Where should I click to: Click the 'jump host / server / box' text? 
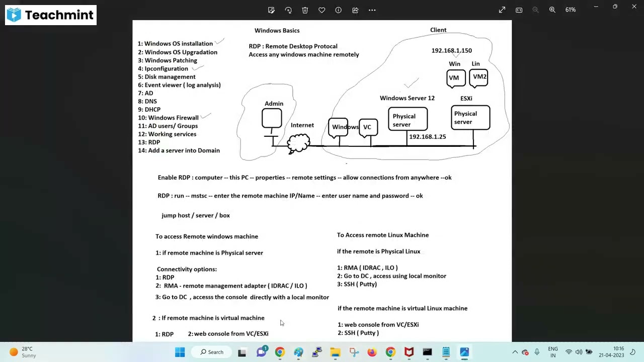point(196,216)
